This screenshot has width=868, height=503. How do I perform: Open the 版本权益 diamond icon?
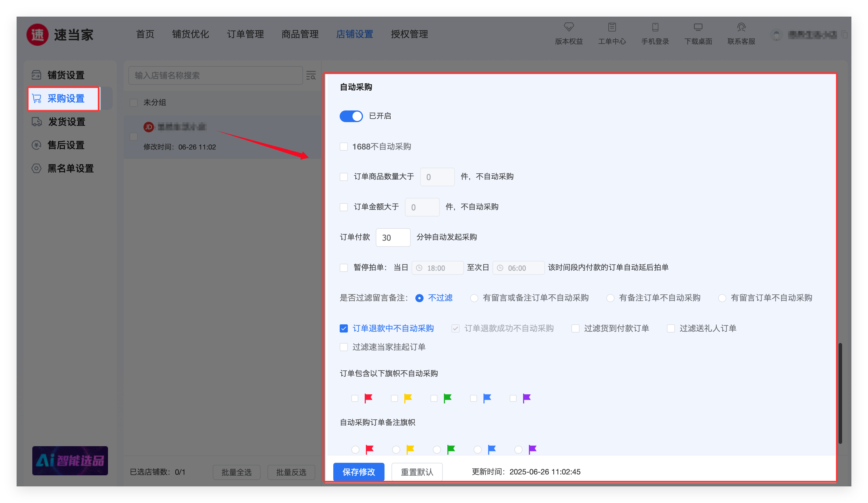(x=569, y=27)
